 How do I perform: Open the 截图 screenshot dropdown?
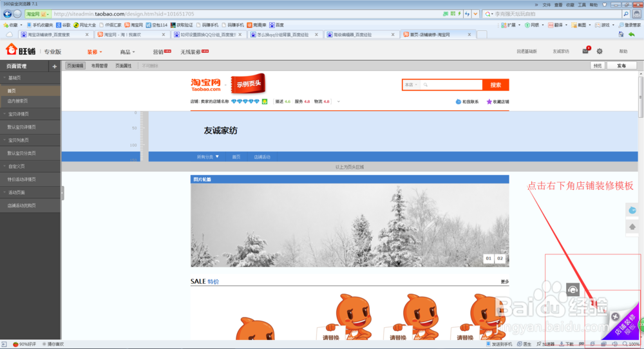(581, 25)
